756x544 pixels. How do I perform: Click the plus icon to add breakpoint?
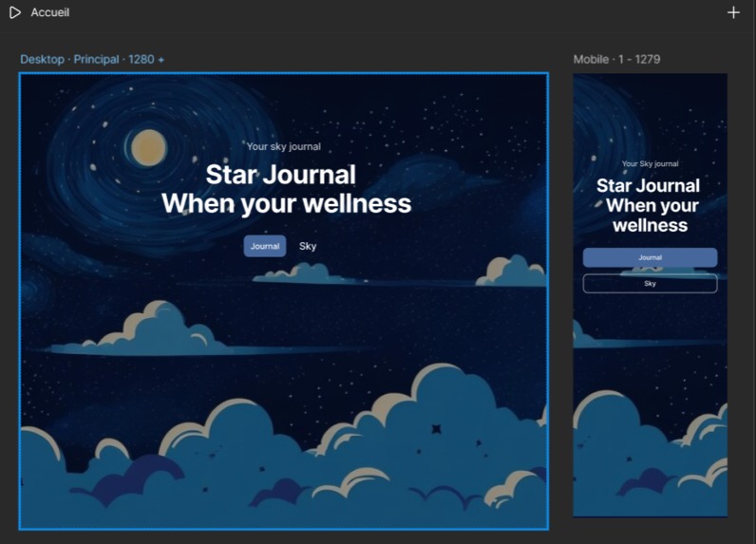(733, 12)
